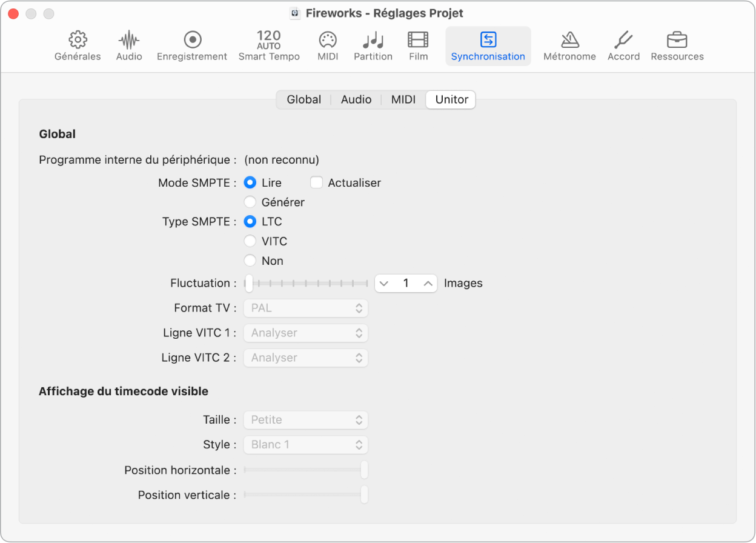Select LTC as SMPTE type
The image size is (756, 543).
click(x=250, y=222)
